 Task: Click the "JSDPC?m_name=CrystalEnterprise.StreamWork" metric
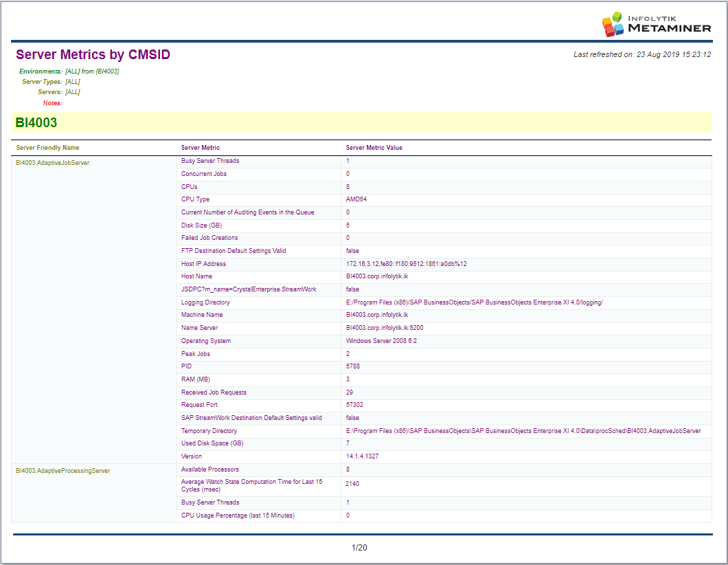point(249,289)
